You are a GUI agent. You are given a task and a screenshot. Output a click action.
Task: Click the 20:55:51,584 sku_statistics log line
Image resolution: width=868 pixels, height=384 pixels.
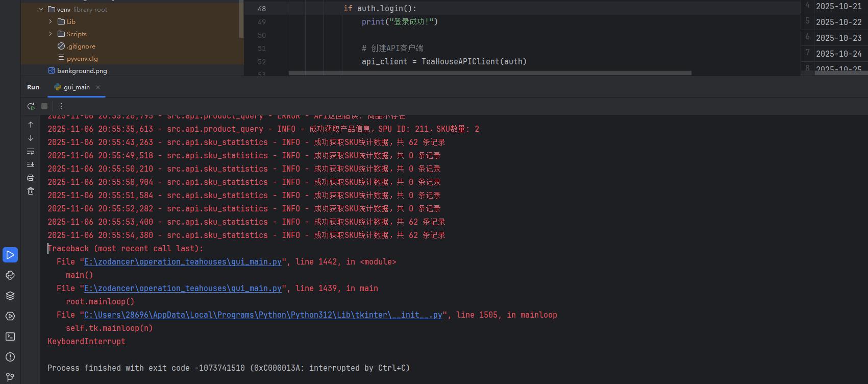(x=244, y=196)
